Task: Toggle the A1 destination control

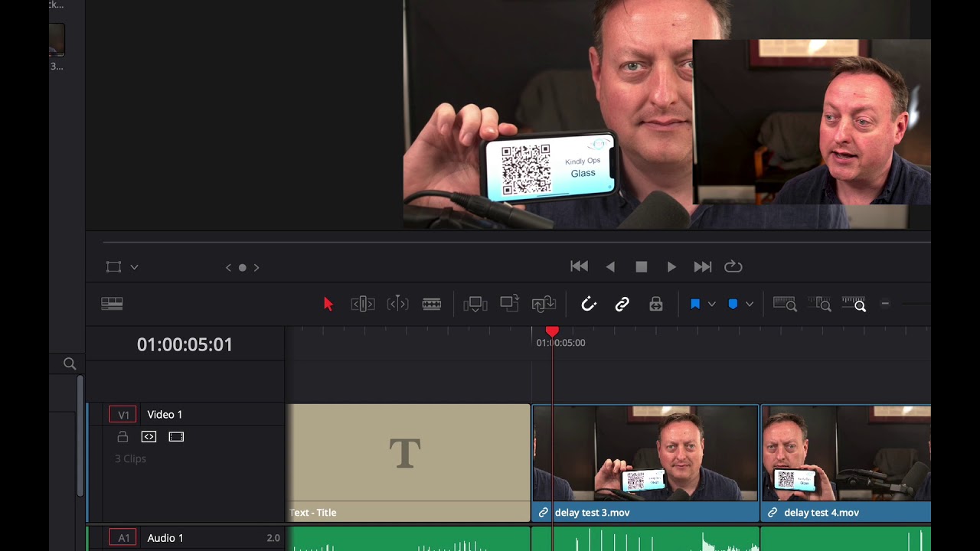Action: pos(123,538)
